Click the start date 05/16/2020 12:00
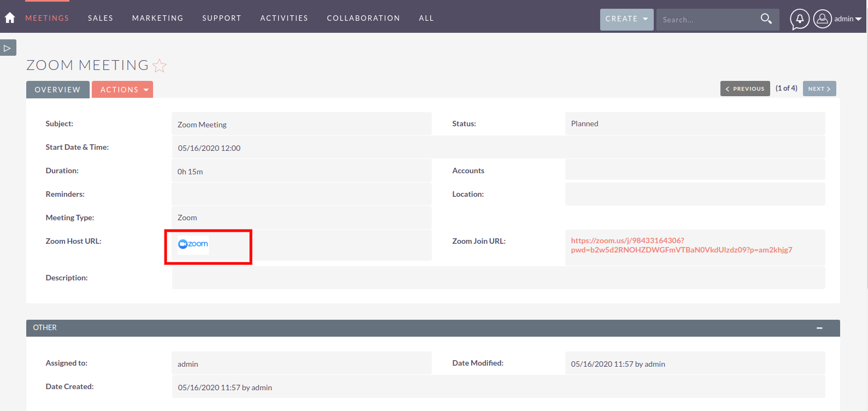 tap(209, 148)
